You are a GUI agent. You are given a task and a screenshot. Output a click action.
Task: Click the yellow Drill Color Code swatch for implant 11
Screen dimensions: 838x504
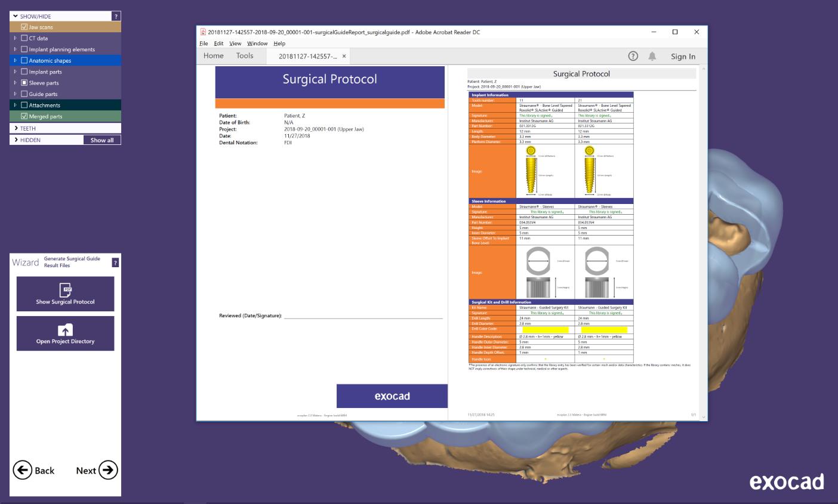pyautogui.click(x=545, y=329)
